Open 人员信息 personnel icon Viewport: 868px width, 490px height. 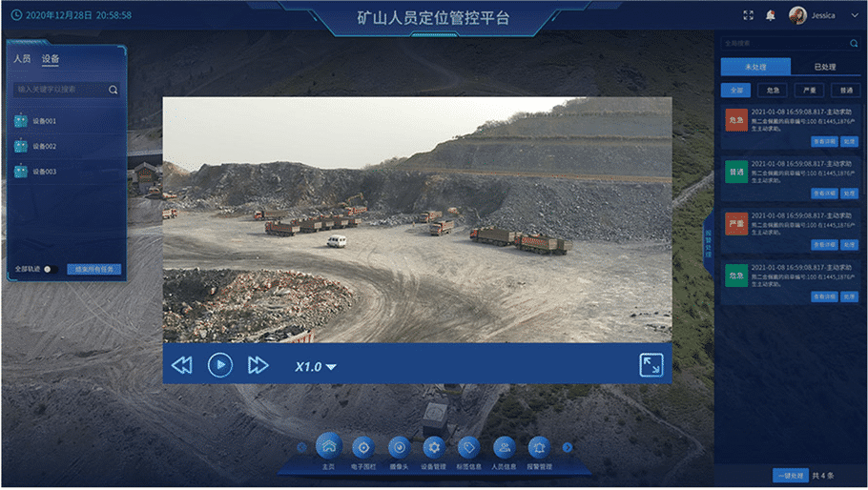[x=504, y=447]
